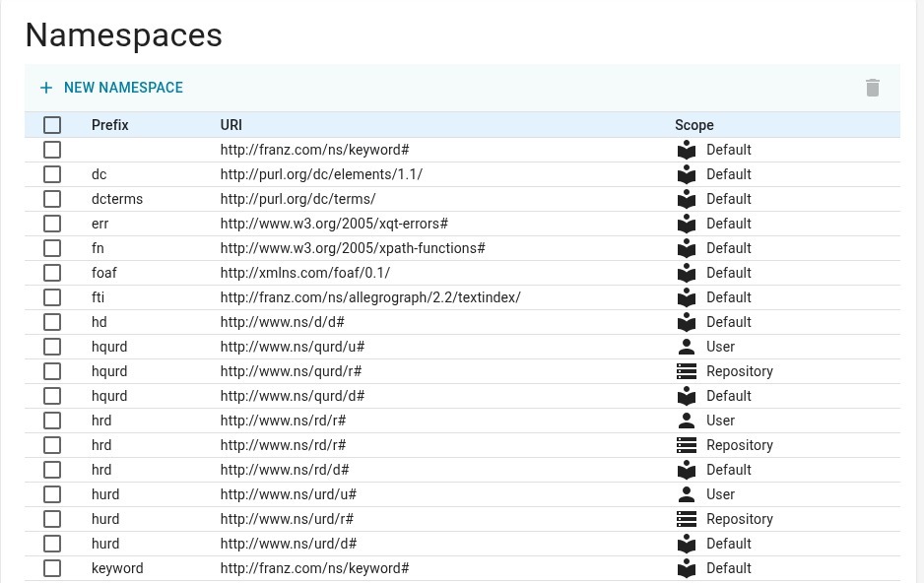
Task: Click the URI http://www.w3.org/2005/xpath-functions#
Action: (353, 248)
